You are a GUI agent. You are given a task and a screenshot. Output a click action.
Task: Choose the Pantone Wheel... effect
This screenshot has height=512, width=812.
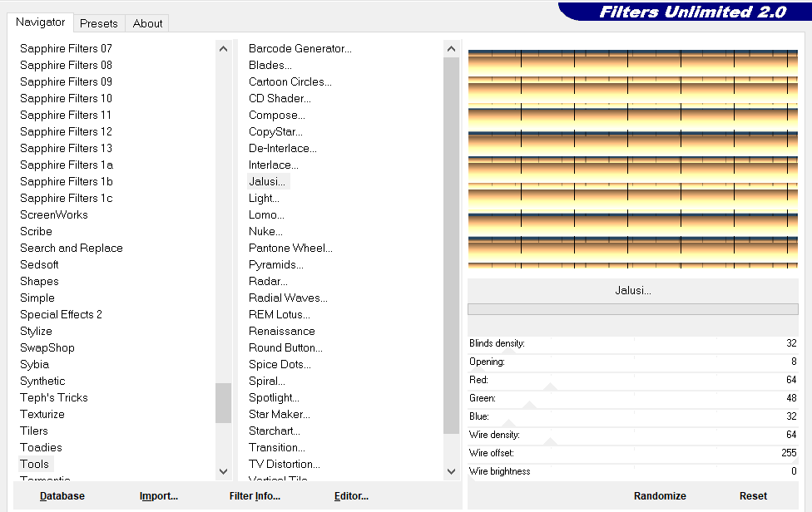(x=290, y=248)
